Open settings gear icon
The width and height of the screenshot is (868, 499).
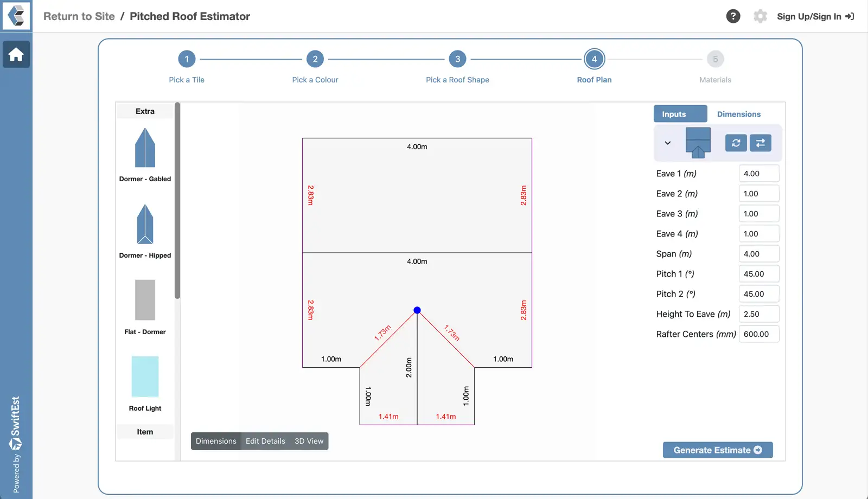point(760,16)
